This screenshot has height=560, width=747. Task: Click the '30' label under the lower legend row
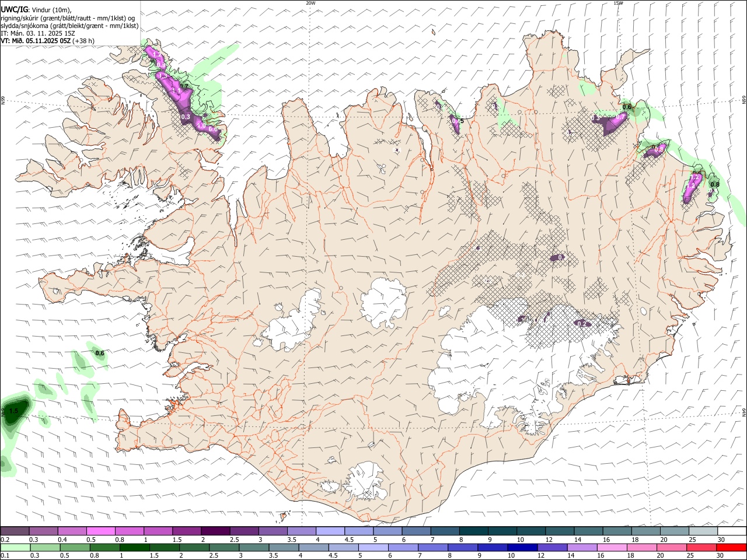pyautogui.click(x=720, y=556)
